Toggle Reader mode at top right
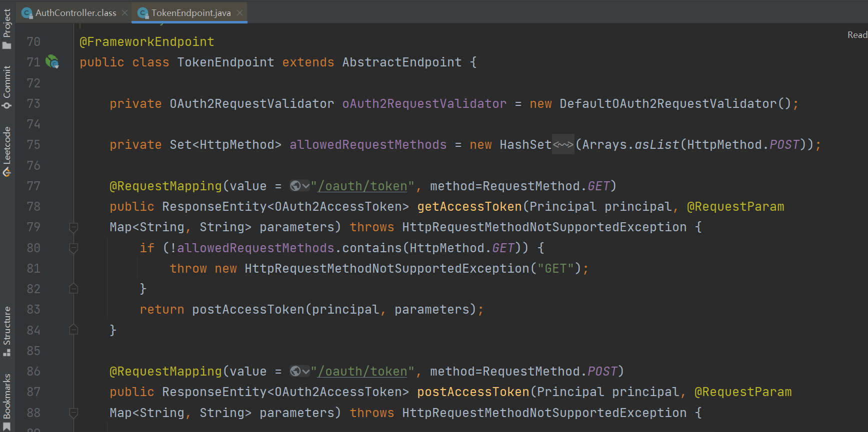This screenshot has height=432, width=868. (857, 35)
